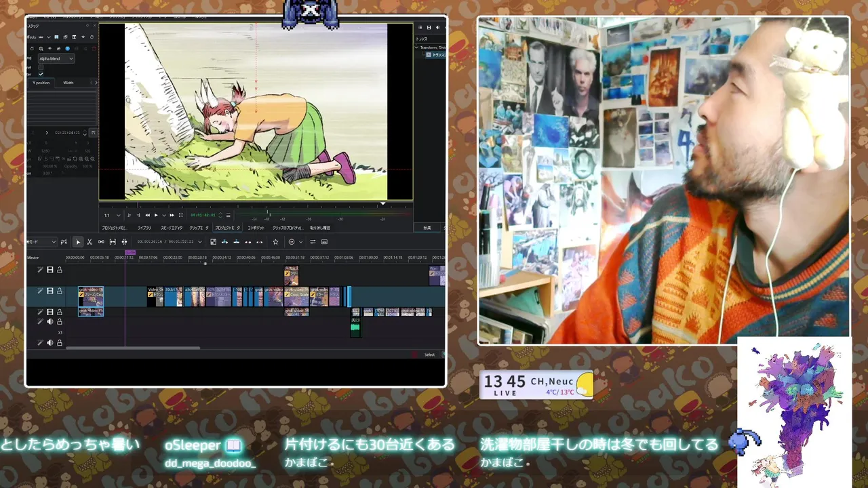Image resolution: width=868 pixels, height=488 pixels.
Task: Click the insert zone in timeline icon
Action: pos(224,242)
